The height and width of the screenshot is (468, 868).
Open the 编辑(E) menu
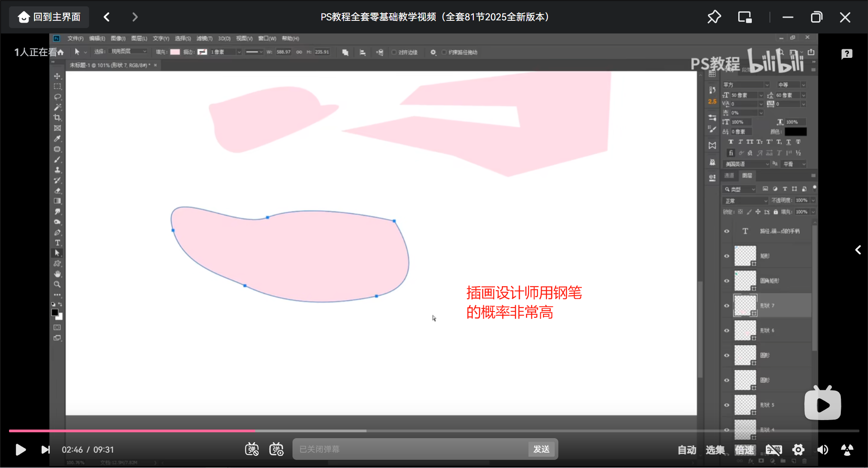(97, 38)
